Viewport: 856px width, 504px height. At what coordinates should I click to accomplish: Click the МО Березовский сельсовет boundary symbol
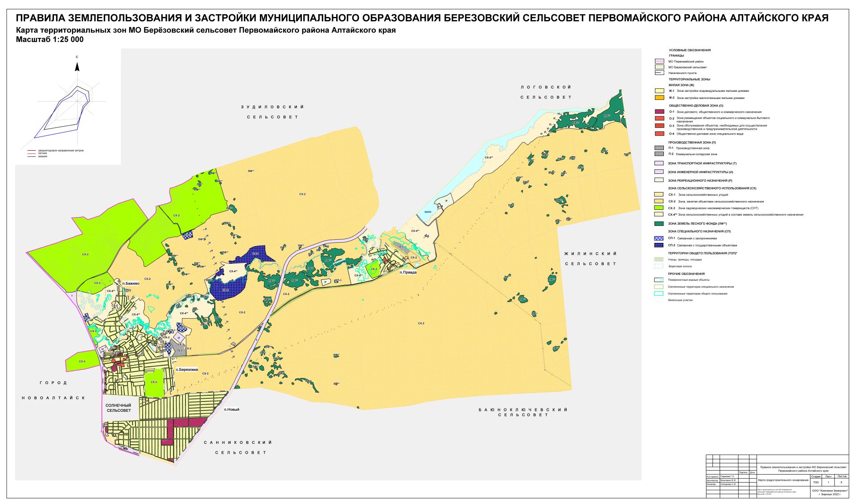pyautogui.click(x=659, y=67)
